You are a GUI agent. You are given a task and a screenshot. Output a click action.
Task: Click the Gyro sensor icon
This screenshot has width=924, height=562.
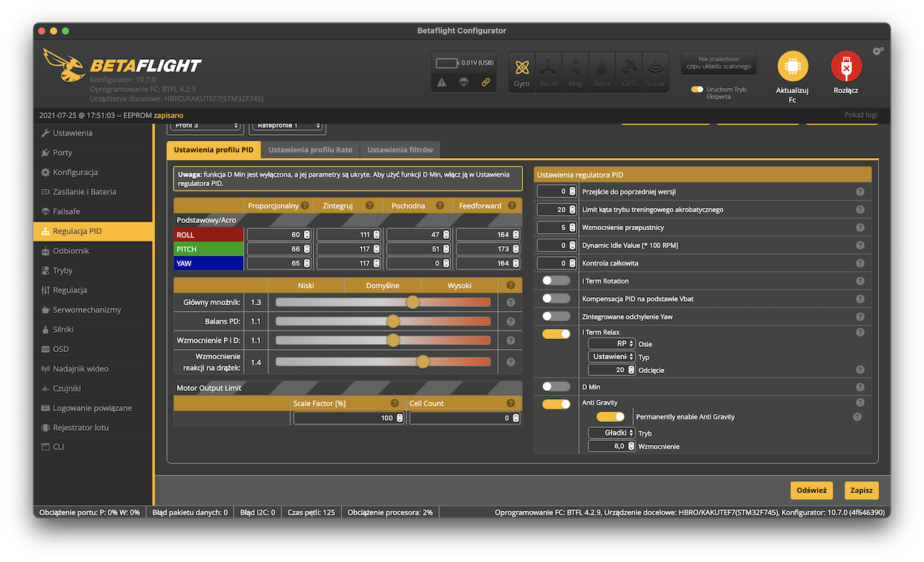(522, 72)
